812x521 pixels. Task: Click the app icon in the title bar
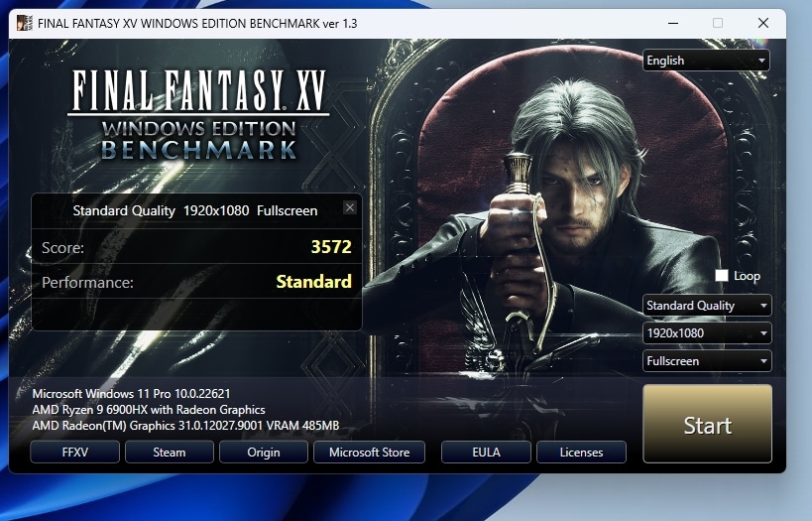pos(23,23)
